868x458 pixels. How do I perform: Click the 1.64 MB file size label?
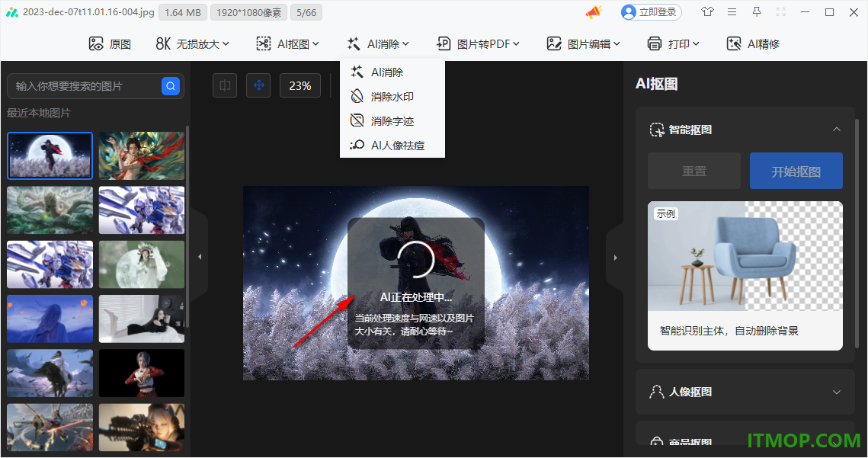[x=183, y=12]
